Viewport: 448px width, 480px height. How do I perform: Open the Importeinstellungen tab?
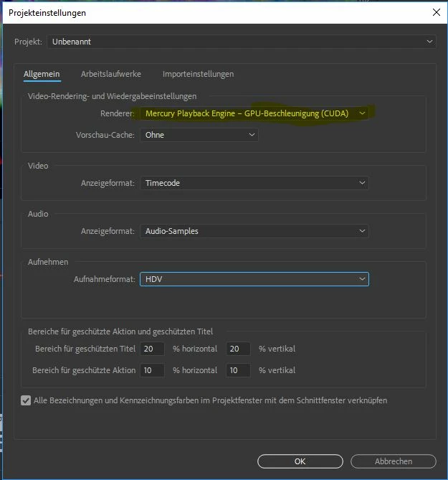[198, 74]
